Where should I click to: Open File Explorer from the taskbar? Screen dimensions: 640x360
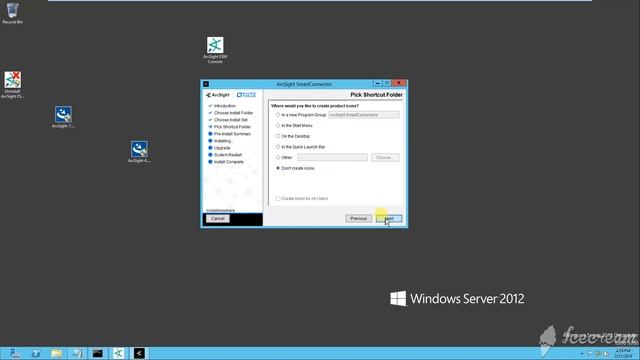pos(56,353)
